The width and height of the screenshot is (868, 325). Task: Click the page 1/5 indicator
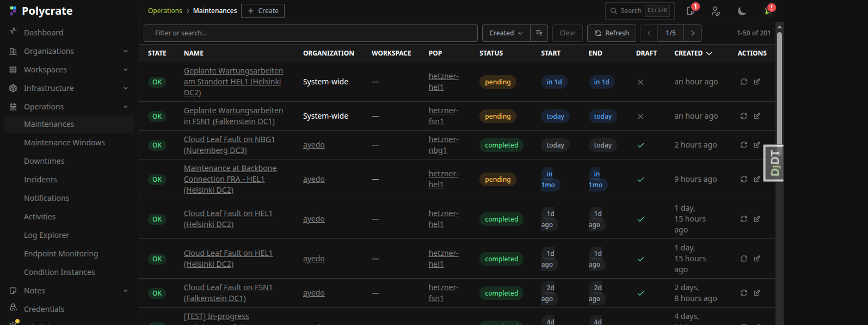pyautogui.click(x=670, y=33)
